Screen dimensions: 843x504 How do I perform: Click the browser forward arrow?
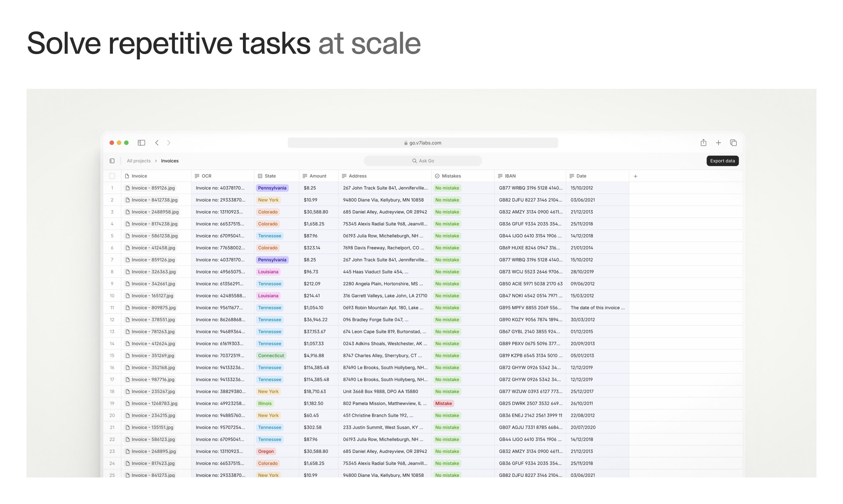coord(169,143)
